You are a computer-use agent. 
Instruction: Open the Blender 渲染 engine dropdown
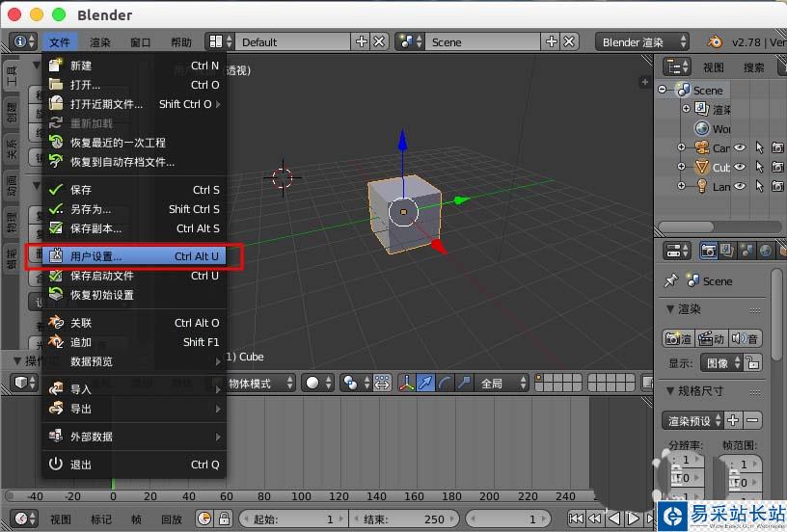tap(642, 42)
